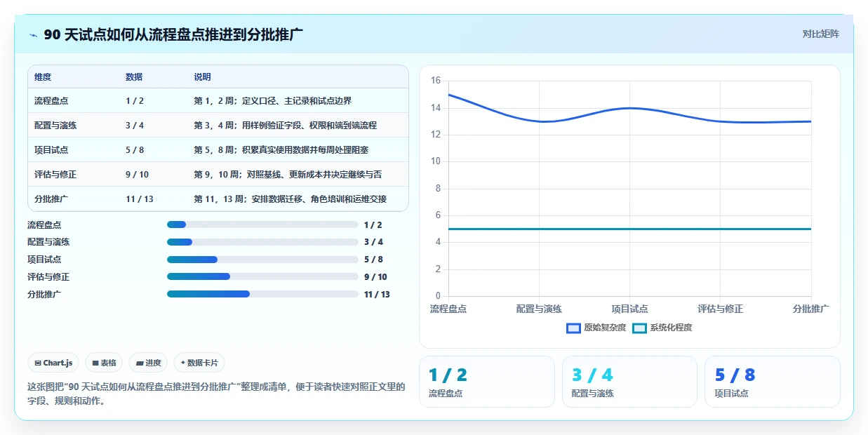The height and width of the screenshot is (435, 868).
Task: Toggle 系统化程度 legend series in chart
Action: 662,328
